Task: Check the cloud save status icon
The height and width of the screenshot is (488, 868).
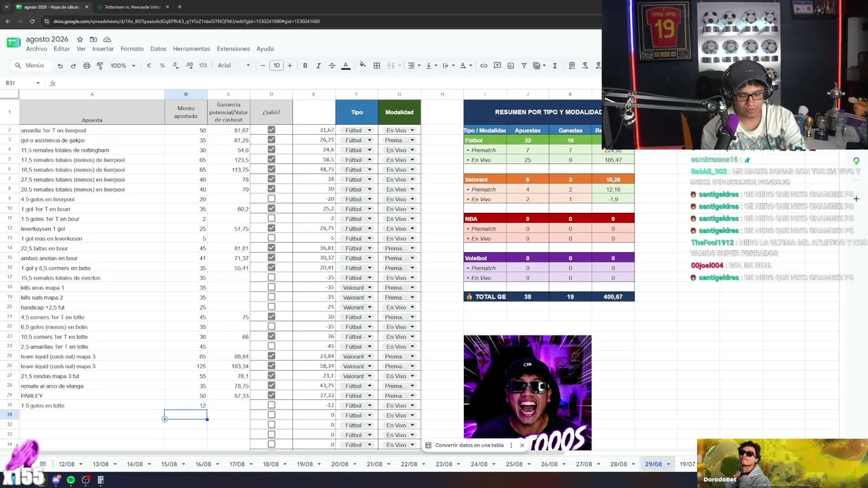Action: (x=107, y=39)
